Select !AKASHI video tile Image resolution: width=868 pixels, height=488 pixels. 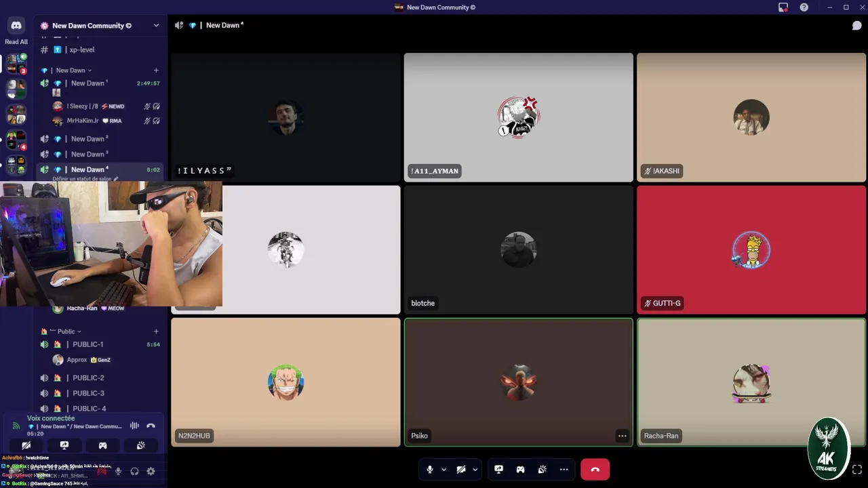tap(751, 117)
